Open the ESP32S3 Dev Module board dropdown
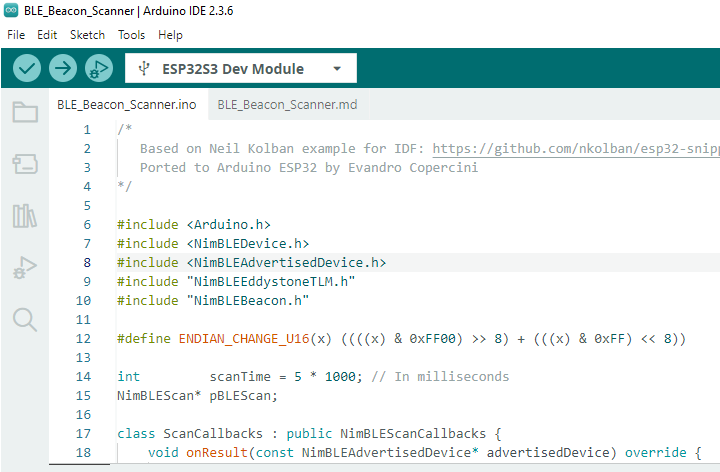Screen dimensions: 720x472 pos(241,68)
